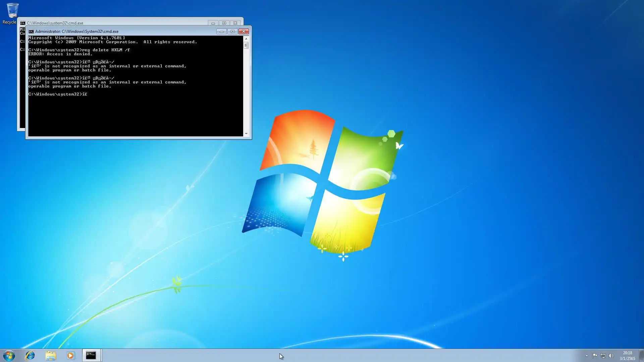
Task: Open the clock showing 20:18
Action: pos(627,355)
